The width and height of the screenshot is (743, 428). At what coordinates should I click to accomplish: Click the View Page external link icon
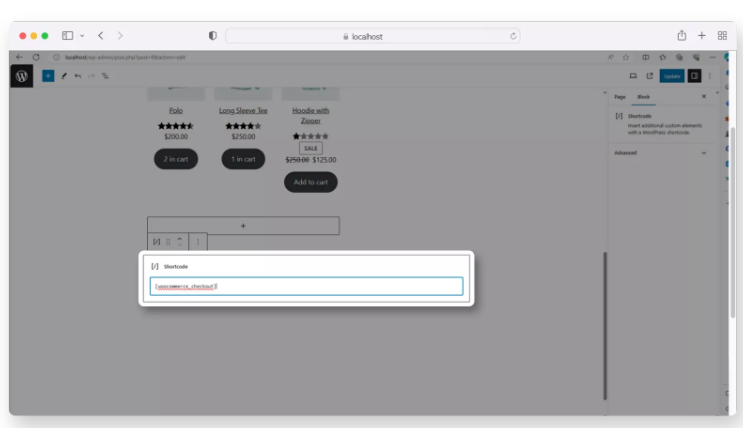(x=649, y=76)
